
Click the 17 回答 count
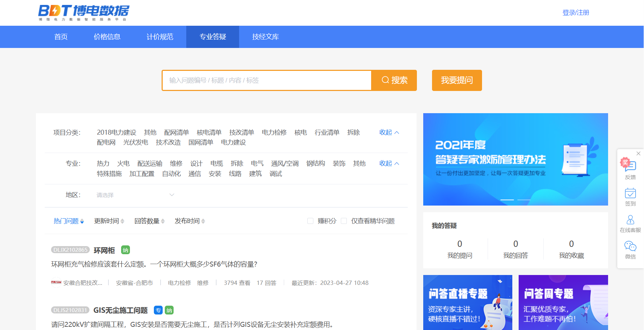pos(267,283)
